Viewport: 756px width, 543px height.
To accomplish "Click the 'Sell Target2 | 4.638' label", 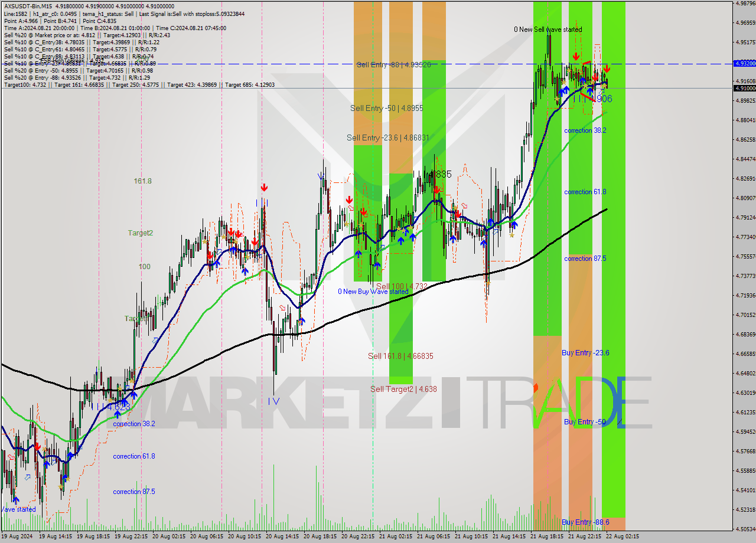I will (x=403, y=389).
